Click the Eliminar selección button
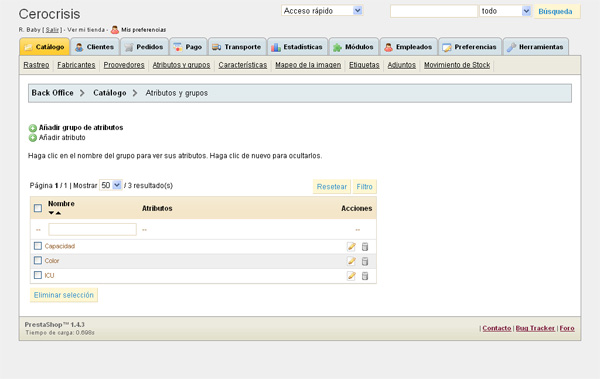The width and height of the screenshot is (600, 379). click(x=64, y=295)
